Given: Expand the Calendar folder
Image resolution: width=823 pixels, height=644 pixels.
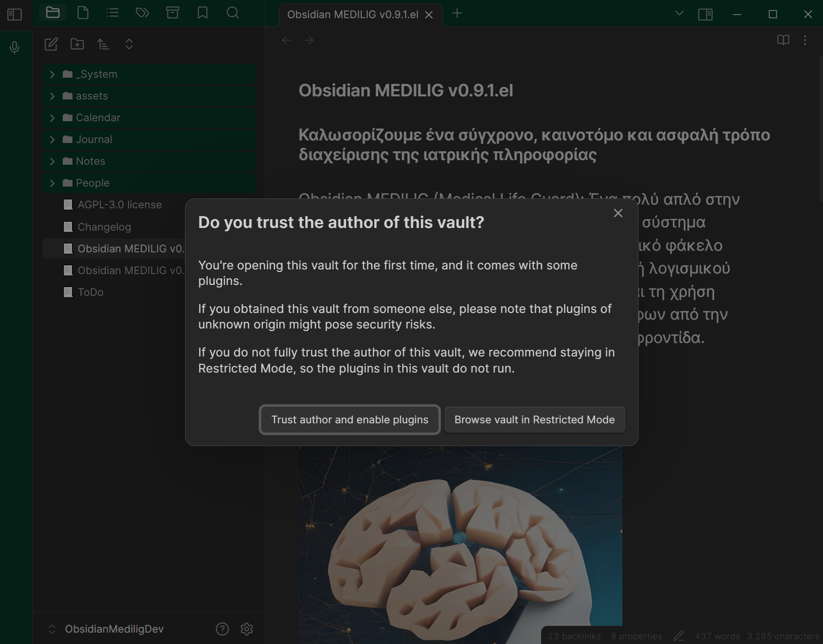Looking at the screenshot, I should pos(149,118).
